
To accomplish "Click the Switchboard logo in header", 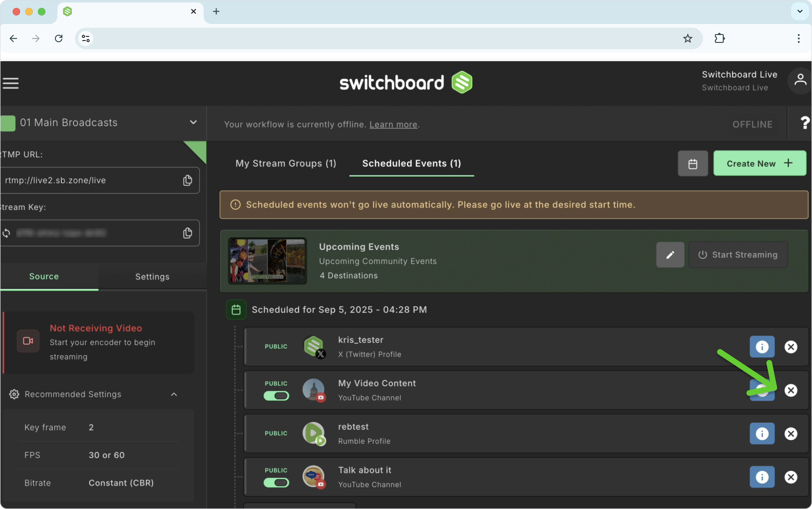I will pyautogui.click(x=406, y=83).
